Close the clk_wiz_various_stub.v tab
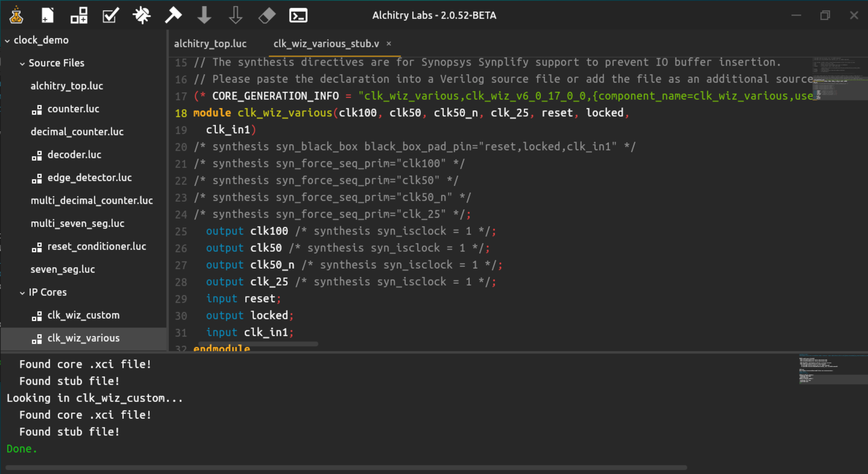868x474 pixels. [x=389, y=44]
